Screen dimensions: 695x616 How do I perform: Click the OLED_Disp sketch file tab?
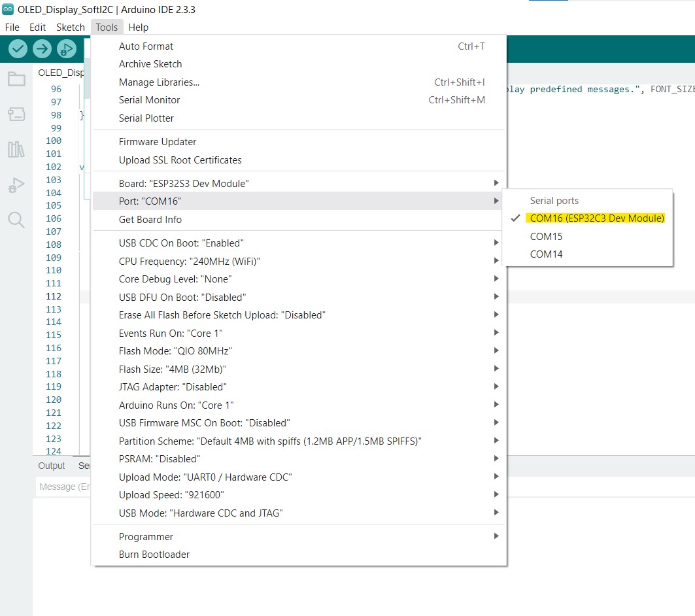coord(61,73)
